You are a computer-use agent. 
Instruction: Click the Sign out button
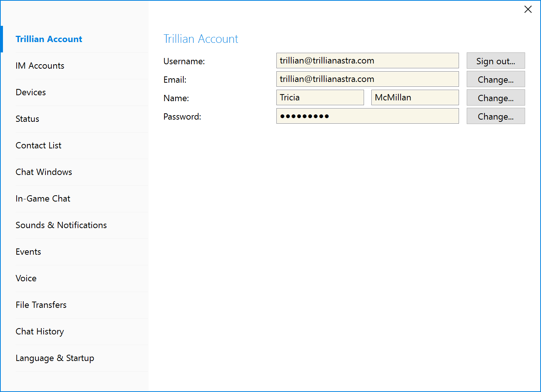point(496,61)
